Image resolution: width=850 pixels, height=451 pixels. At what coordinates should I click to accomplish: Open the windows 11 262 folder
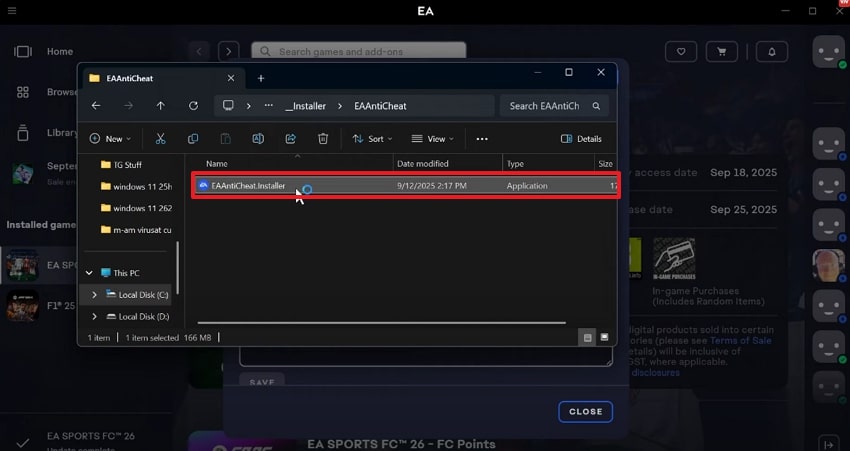[136, 208]
